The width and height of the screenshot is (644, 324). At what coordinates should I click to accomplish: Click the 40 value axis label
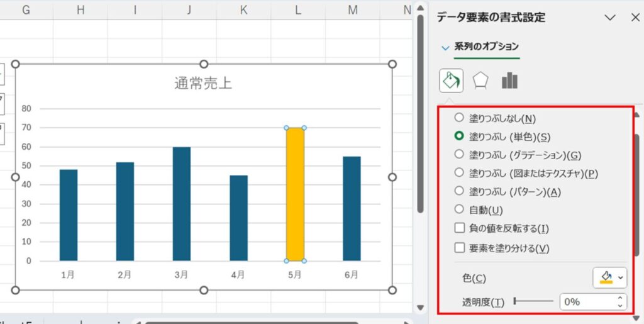pyautogui.click(x=26, y=185)
